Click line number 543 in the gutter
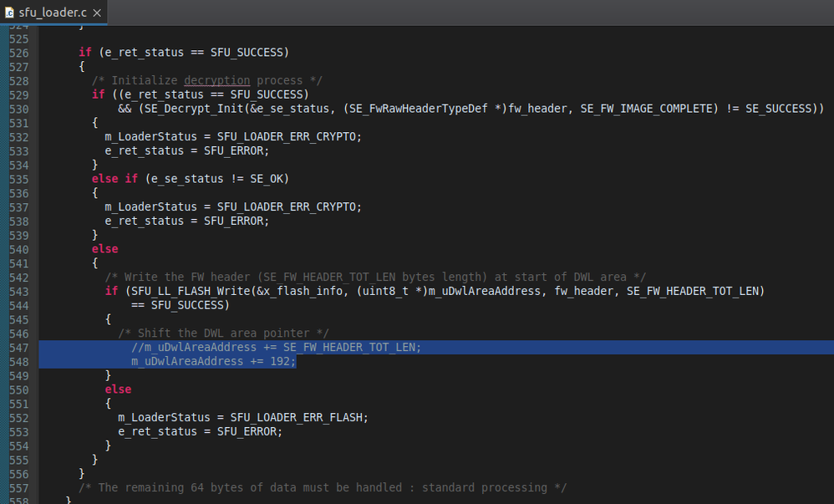Image resolution: width=834 pixels, height=504 pixels. point(18,291)
